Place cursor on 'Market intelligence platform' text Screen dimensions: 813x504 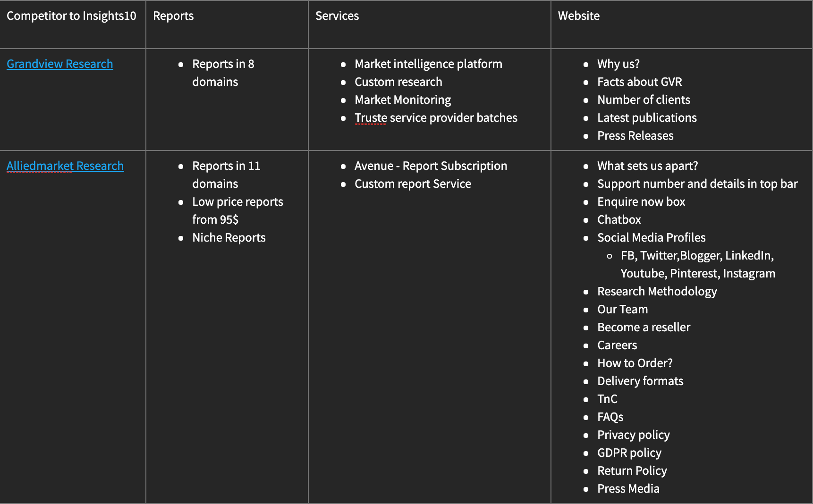click(x=428, y=64)
